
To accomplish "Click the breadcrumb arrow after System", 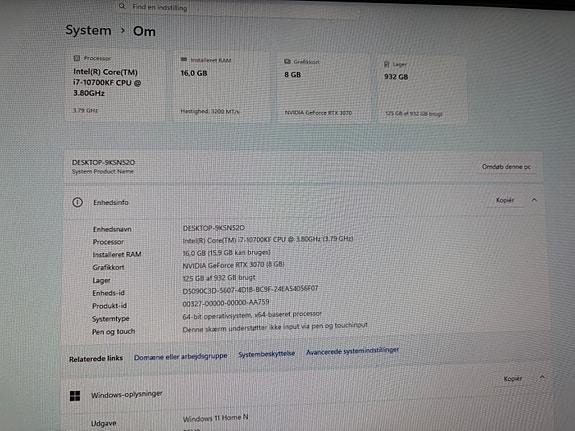I will (x=123, y=31).
